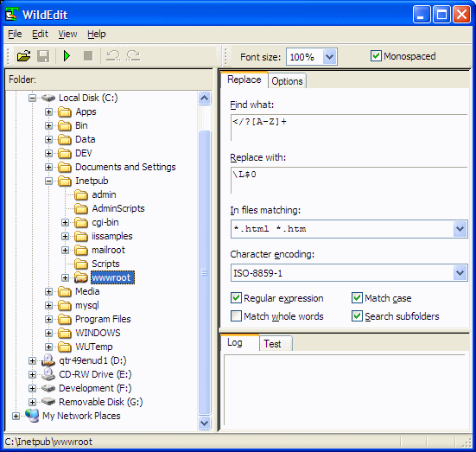Toggle the Monospaced checkbox
The image size is (476, 452).
376,56
